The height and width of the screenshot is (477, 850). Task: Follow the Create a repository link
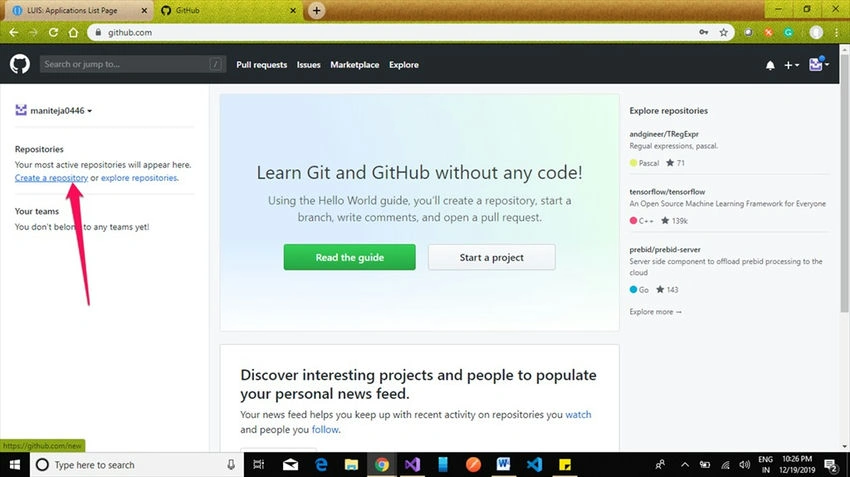[x=51, y=178]
